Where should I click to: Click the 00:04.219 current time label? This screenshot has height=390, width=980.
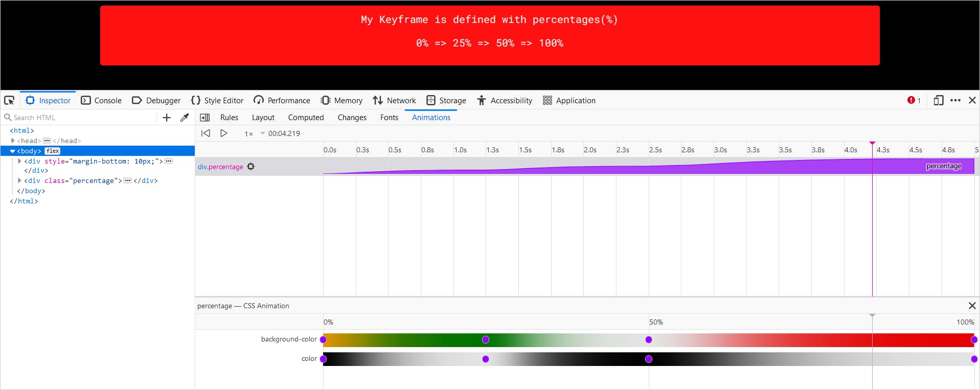click(284, 133)
